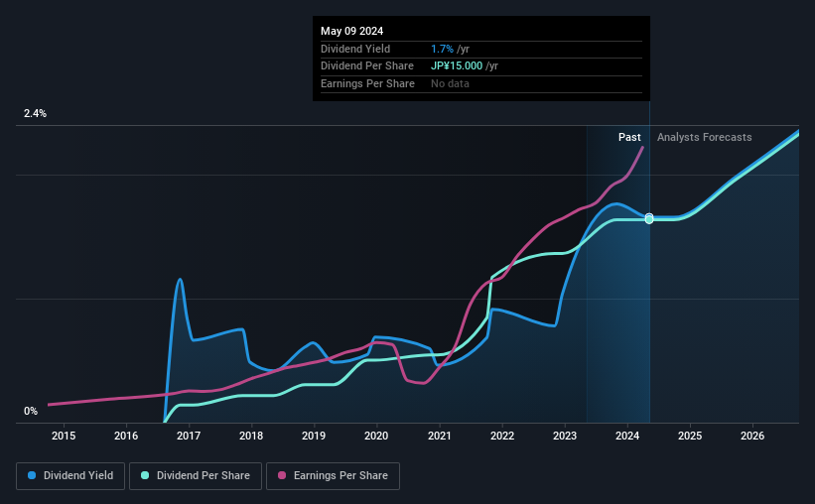
Task: Select the 2022 x-axis year label
Action: point(502,436)
